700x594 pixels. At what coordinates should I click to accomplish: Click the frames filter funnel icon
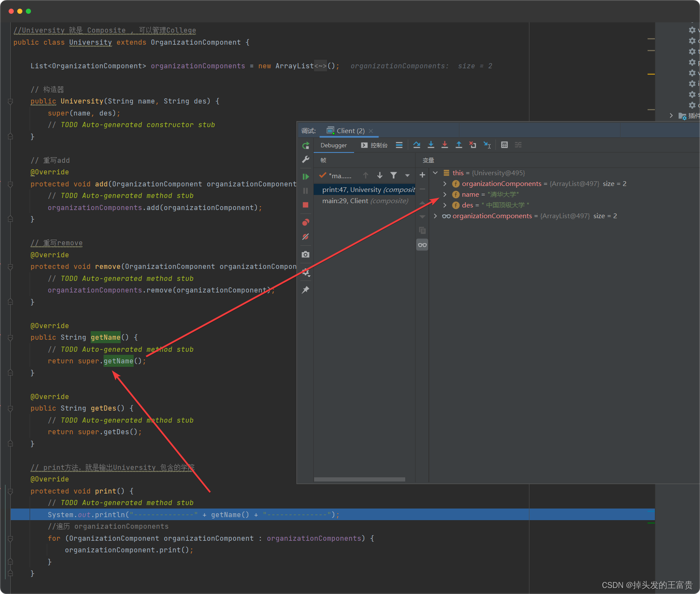pos(394,175)
